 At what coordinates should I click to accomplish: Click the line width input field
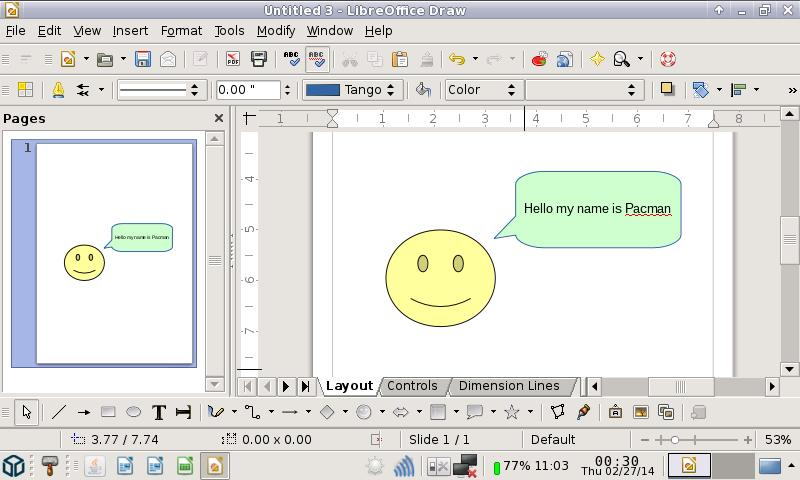[248, 90]
